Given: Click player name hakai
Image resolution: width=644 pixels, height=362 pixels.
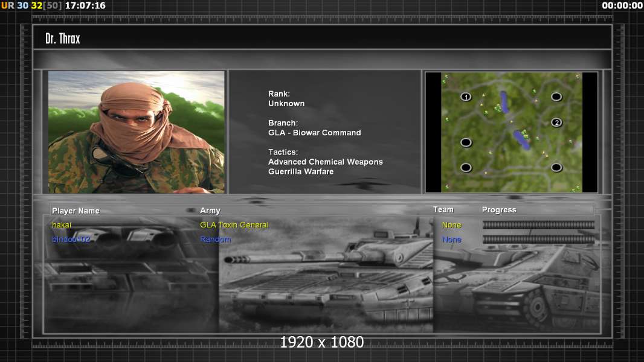Looking at the screenshot, I should click(x=62, y=225).
